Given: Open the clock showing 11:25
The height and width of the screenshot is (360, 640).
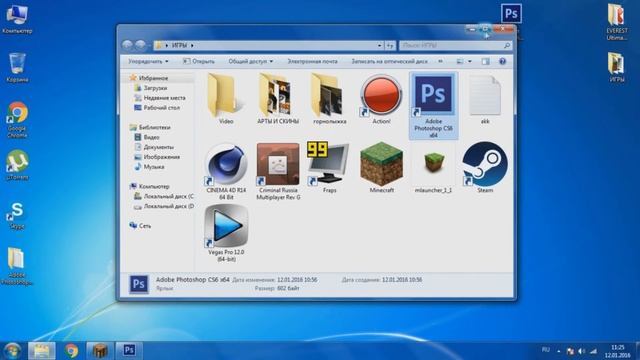Looking at the screenshot, I should click(x=618, y=351).
